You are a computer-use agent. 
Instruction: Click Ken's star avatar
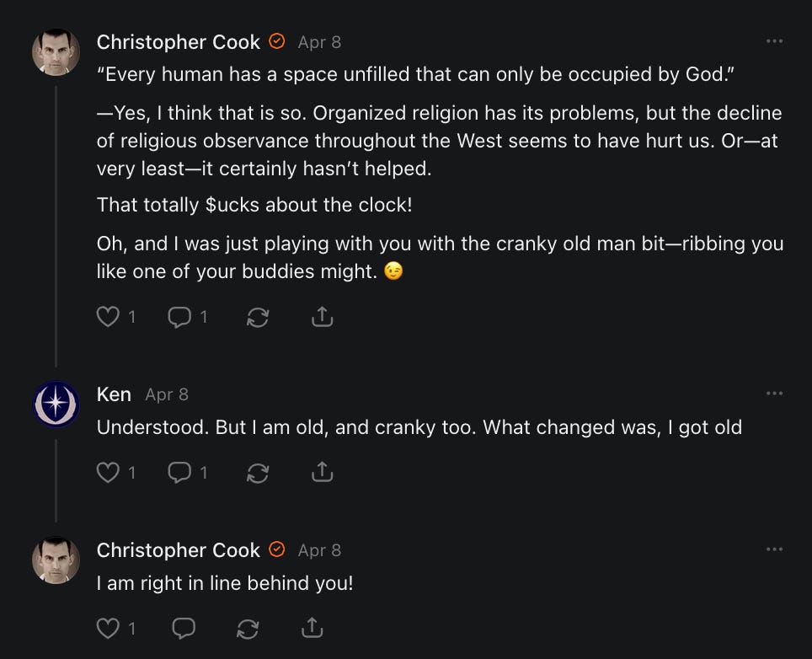click(56, 405)
